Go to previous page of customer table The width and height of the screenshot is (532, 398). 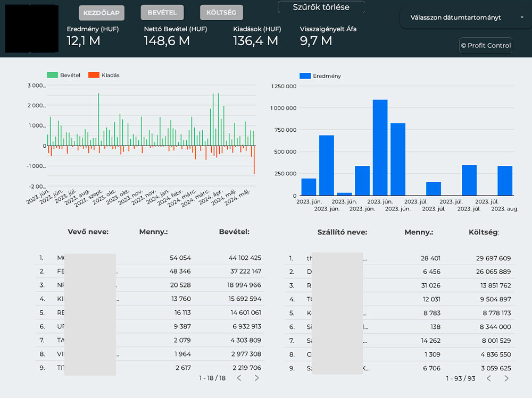pyautogui.click(x=239, y=378)
